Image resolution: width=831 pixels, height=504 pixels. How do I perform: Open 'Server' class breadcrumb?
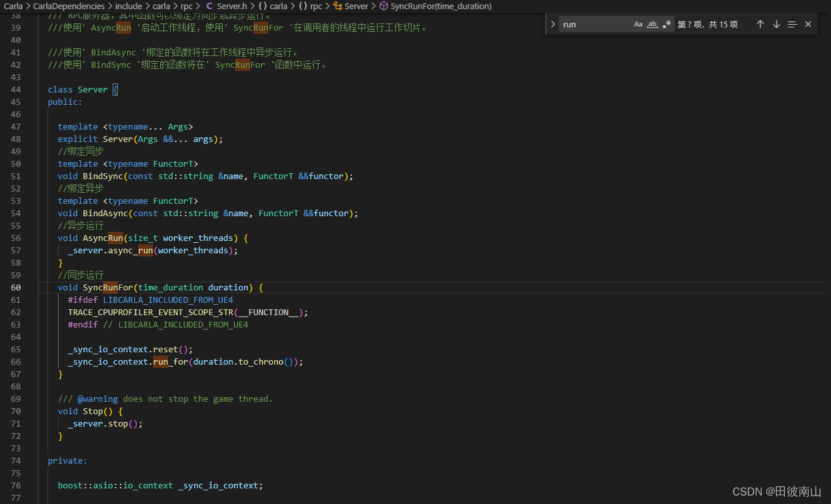[x=356, y=6]
